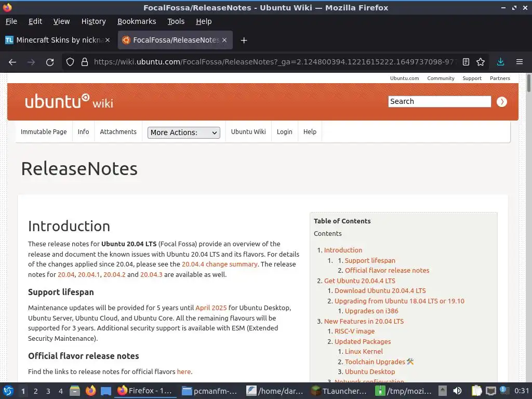Open the Bookmarks menu

(x=137, y=21)
